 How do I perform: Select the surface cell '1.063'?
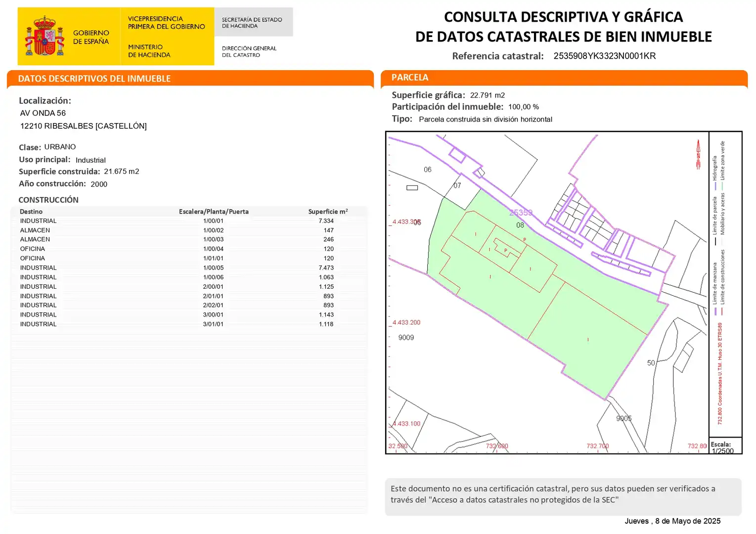point(326,277)
